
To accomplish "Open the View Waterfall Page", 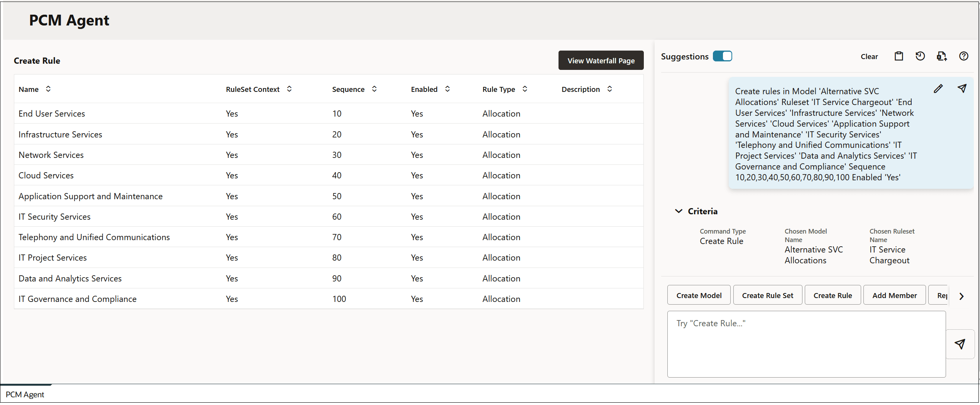I will [601, 60].
